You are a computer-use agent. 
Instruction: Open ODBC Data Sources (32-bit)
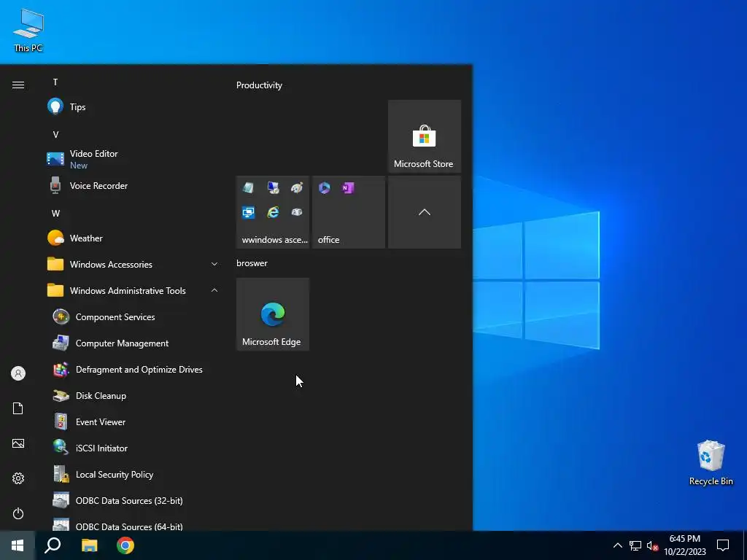133,500
